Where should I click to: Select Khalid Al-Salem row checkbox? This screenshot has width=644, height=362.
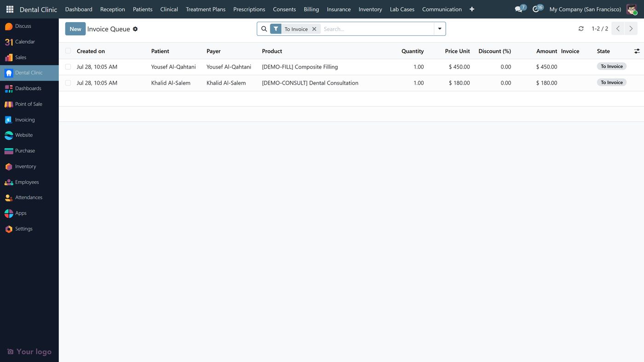68,83
